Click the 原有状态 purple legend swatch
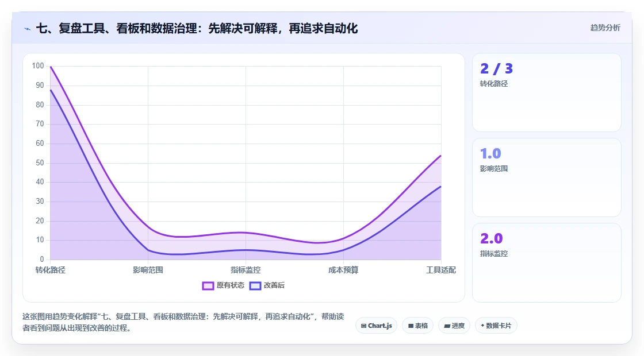The width and height of the screenshot is (644, 356). pyautogui.click(x=208, y=286)
